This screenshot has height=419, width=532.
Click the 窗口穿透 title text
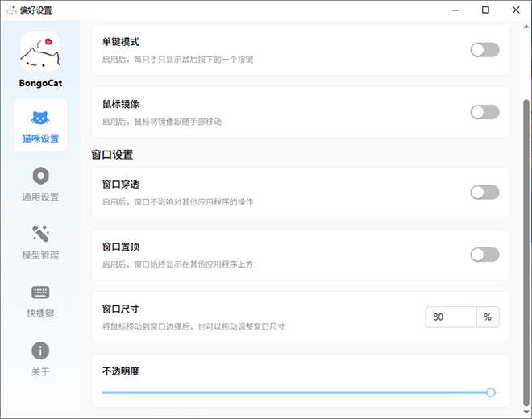click(121, 185)
